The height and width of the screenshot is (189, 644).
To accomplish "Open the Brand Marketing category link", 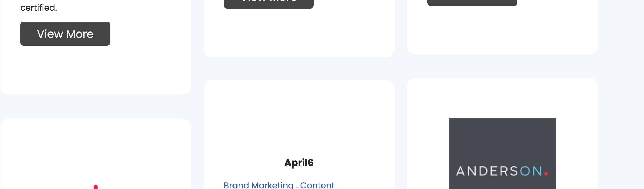I will pos(259,185).
